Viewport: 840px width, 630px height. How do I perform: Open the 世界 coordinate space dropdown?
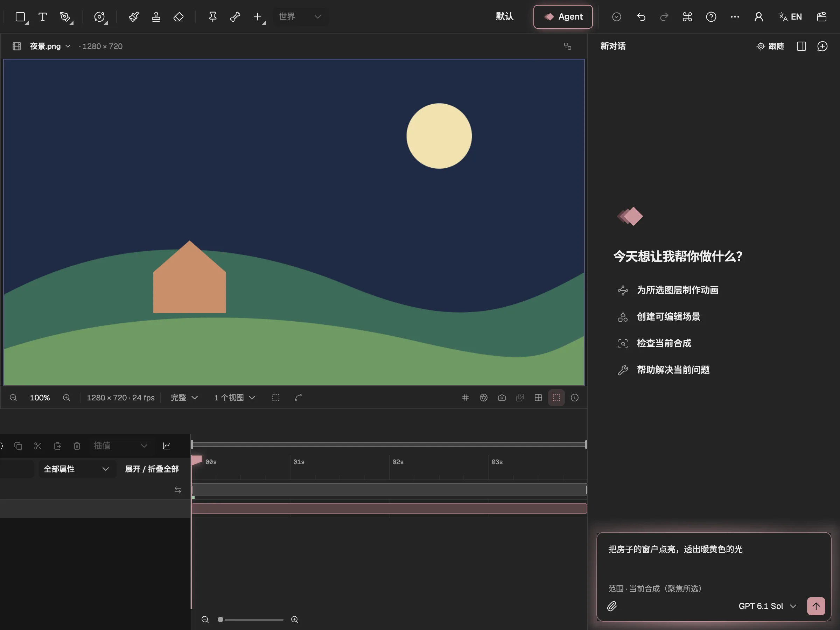pos(300,17)
